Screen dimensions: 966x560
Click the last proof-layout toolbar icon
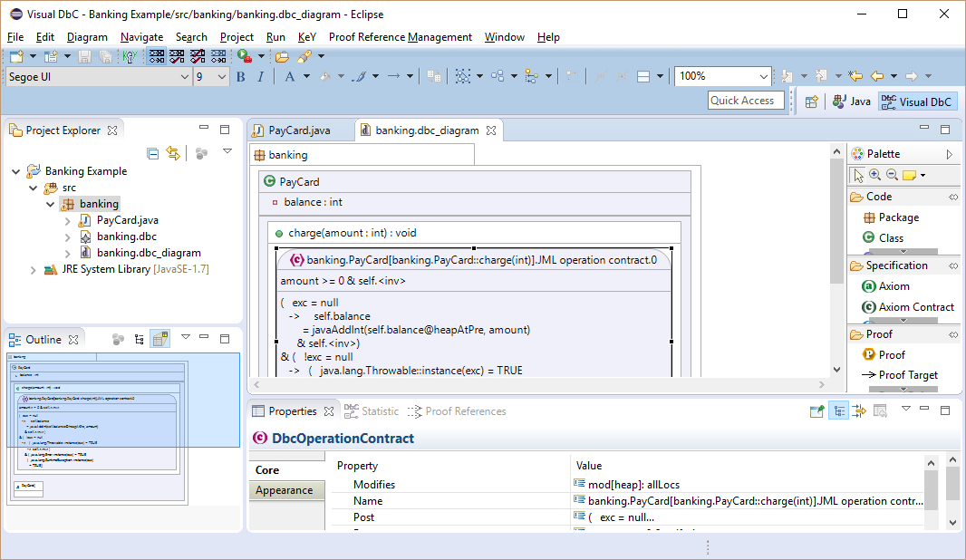coord(218,57)
